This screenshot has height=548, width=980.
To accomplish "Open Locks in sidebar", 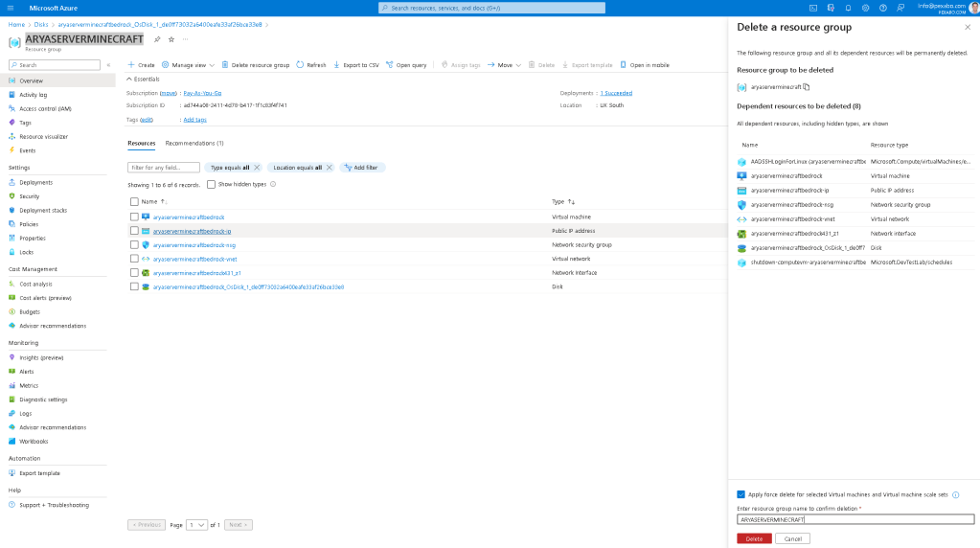I will click(x=26, y=252).
